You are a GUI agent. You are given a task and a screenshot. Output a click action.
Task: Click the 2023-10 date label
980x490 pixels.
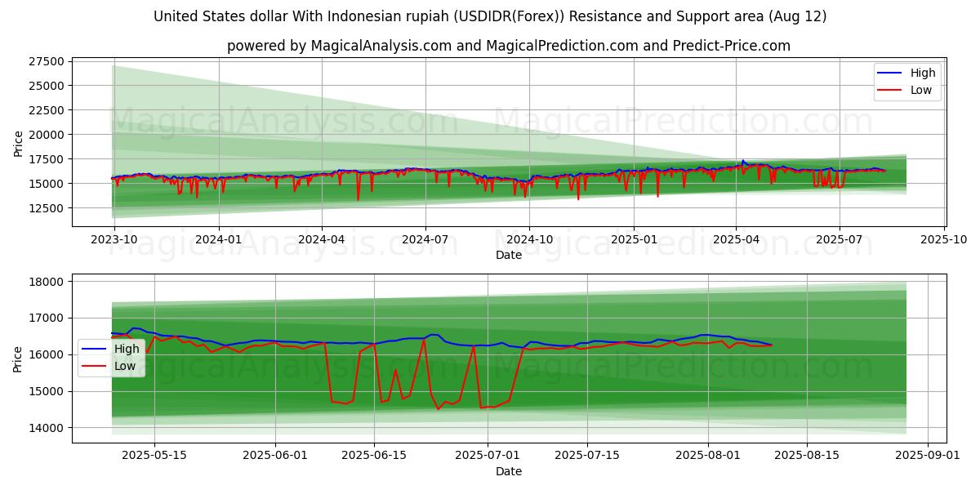(114, 240)
